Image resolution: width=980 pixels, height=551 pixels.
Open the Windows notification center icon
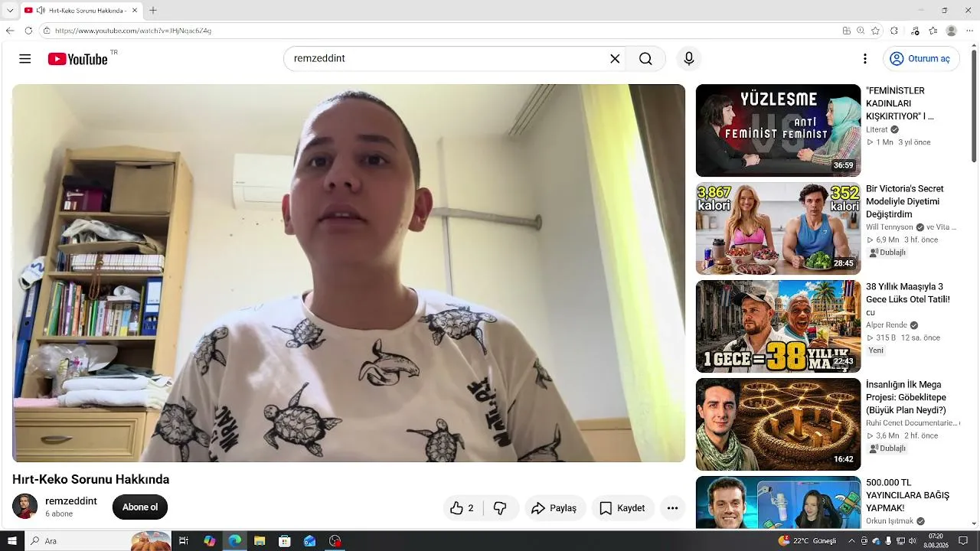(963, 541)
